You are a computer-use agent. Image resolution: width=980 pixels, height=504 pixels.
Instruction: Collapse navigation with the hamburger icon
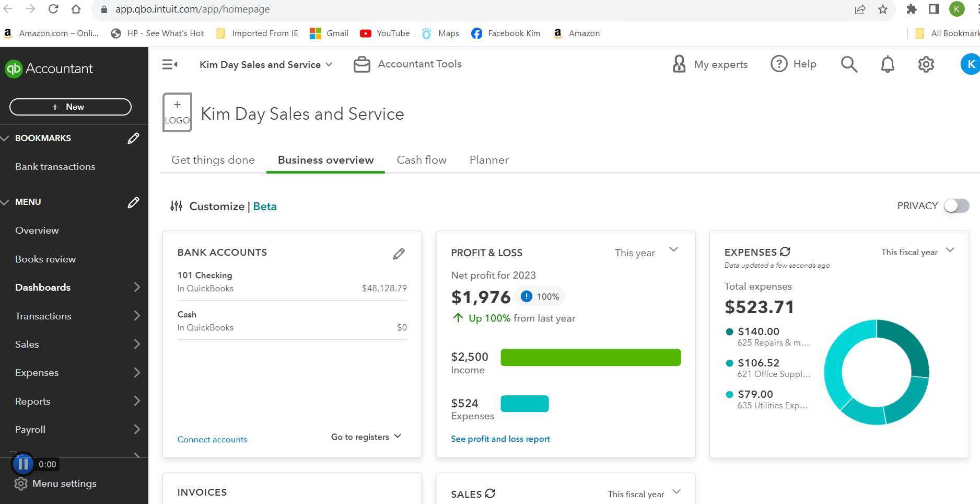click(170, 64)
